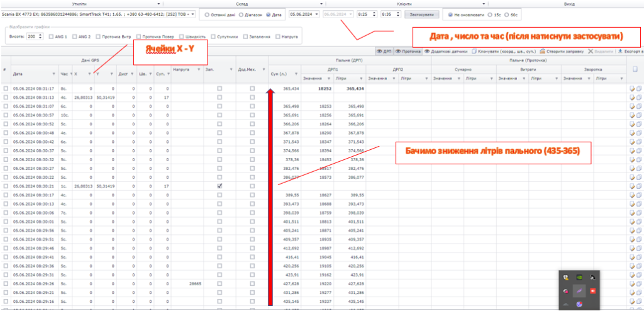
Task: Choose the 15с refresh radio button
Action: (x=489, y=14)
